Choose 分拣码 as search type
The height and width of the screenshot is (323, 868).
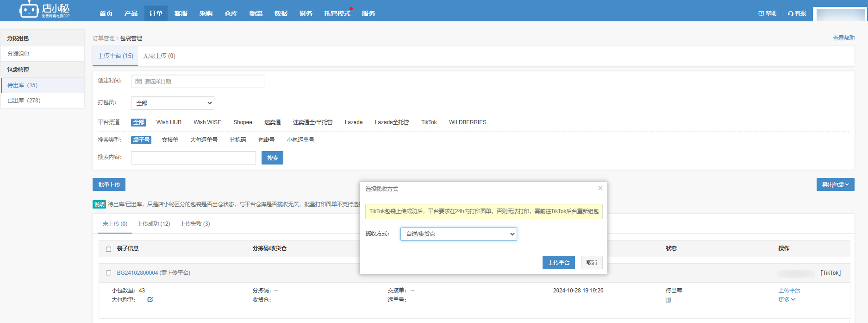[238, 140]
